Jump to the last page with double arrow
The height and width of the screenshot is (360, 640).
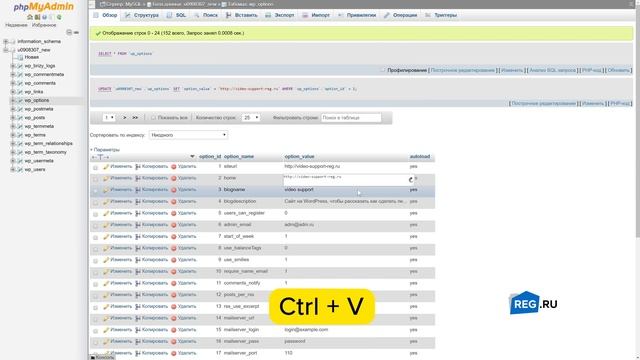click(x=135, y=118)
